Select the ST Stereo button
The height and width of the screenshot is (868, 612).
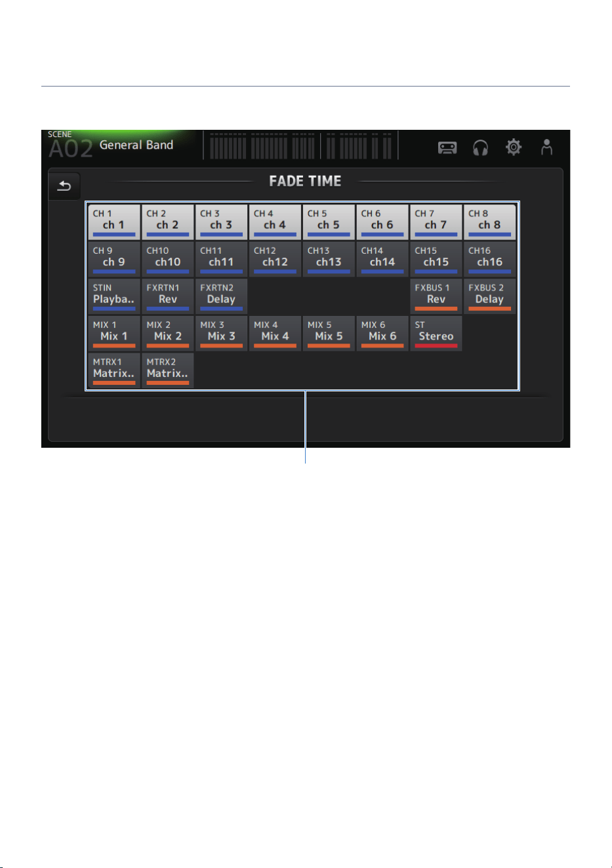point(436,334)
